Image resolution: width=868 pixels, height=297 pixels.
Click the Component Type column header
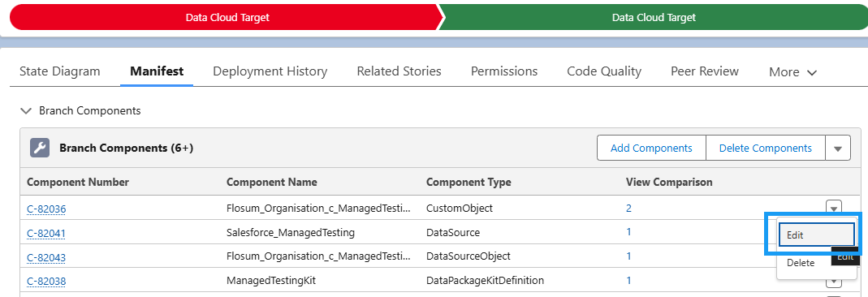pos(469,182)
